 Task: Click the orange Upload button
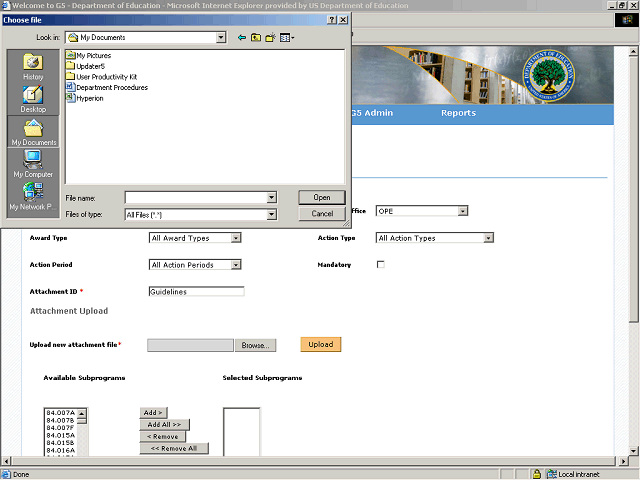pyautogui.click(x=321, y=344)
